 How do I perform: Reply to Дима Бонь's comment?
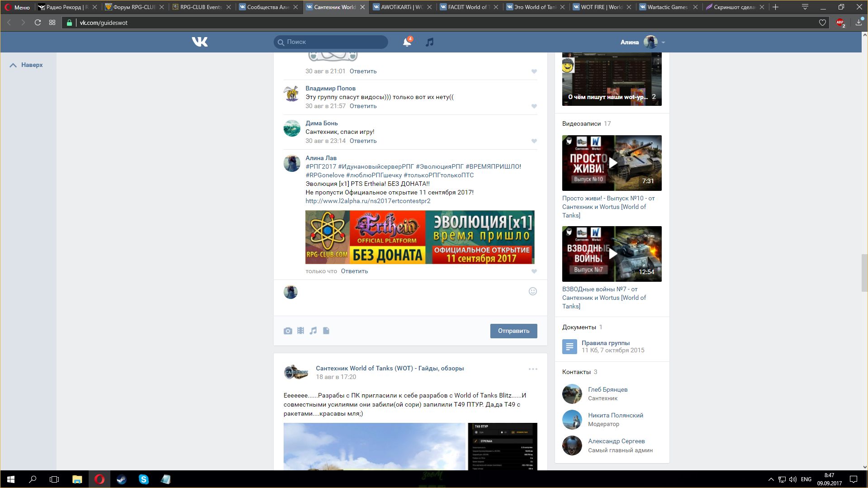point(363,141)
